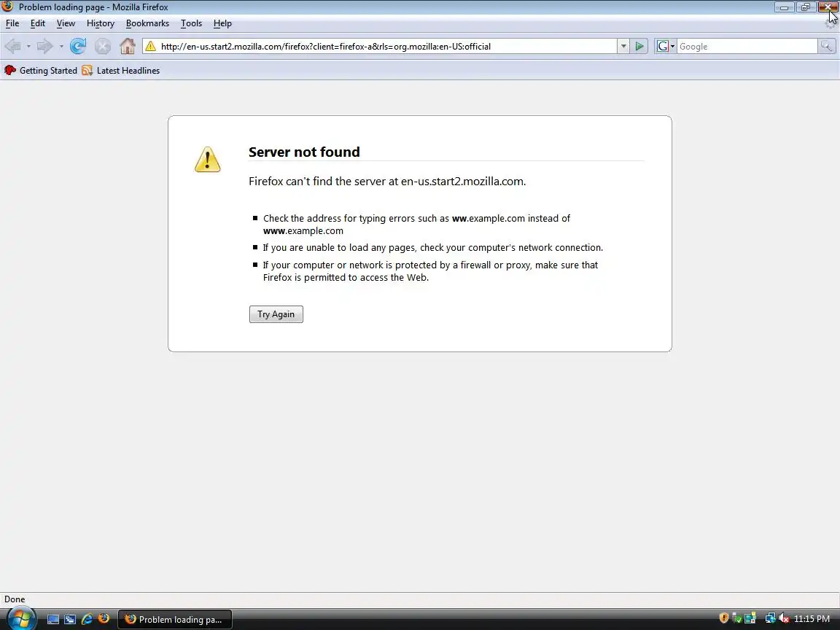Viewport: 840px width, 630px height.
Task: Open the Bookmarks menu
Action: [x=147, y=23]
